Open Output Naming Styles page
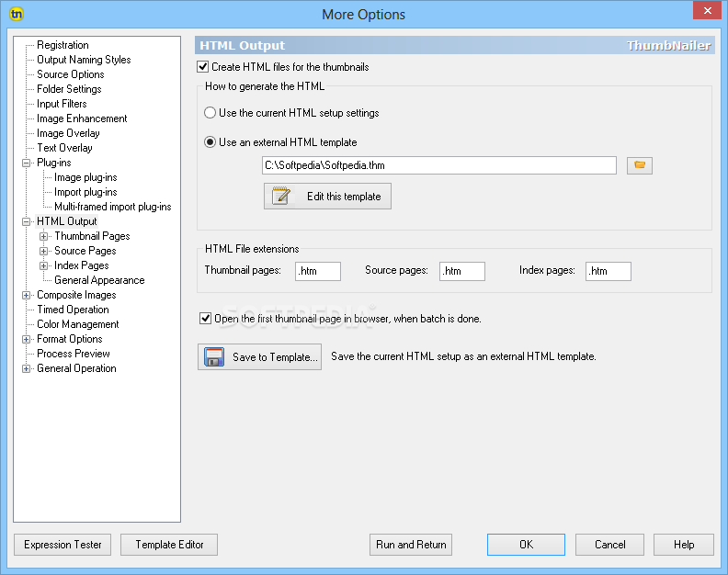The height and width of the screenshot is (575, 728). (84, 60)
